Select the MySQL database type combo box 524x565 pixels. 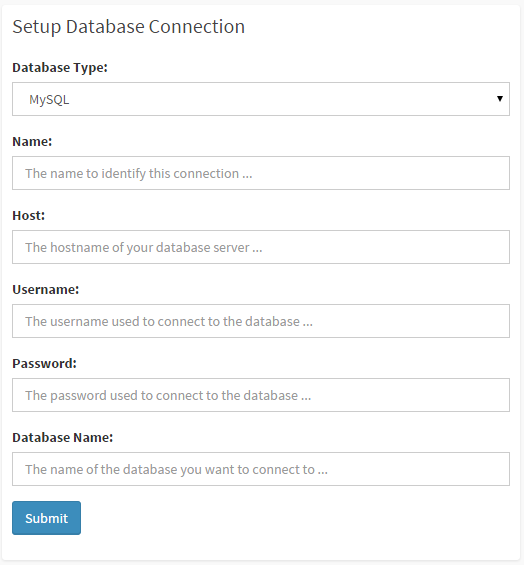pos(261,99)
